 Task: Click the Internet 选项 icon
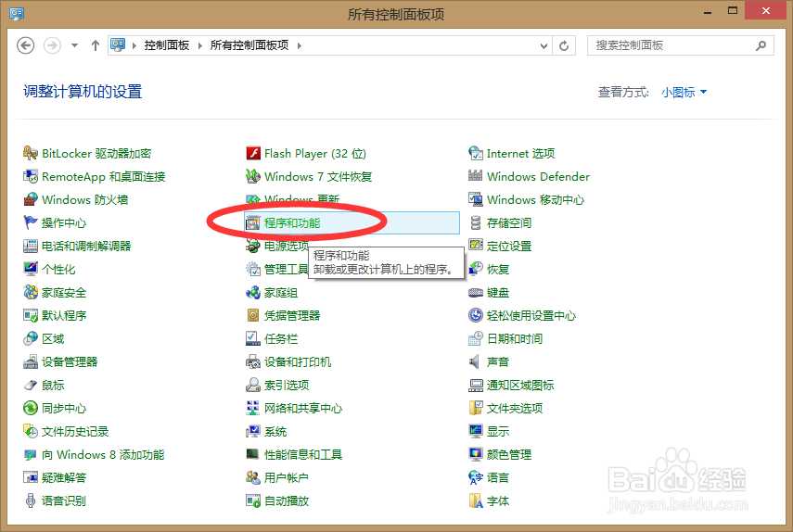pos(476,153)
